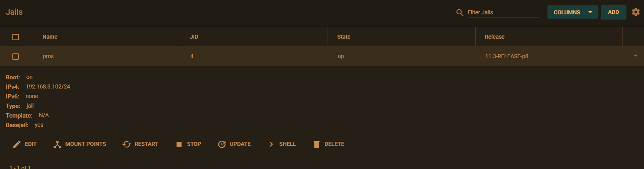Sort by the State column header
Viewport: 644px width, 169px height.
(344, 37)
